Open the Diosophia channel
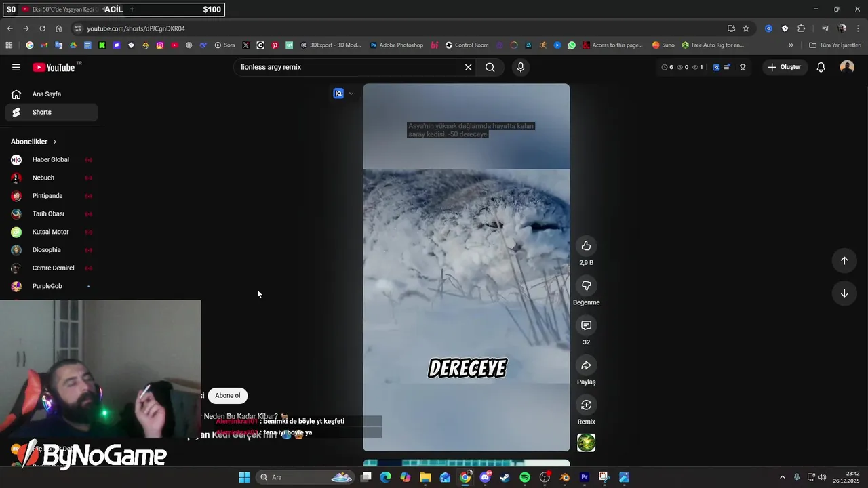The image size is (868, 488). click(52, 250)
